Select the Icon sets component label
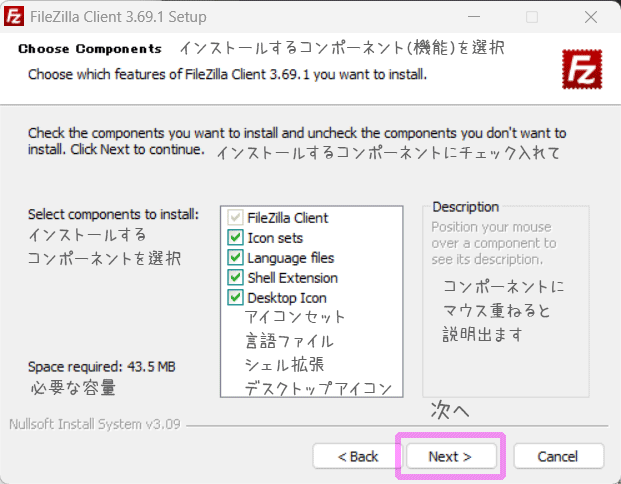621x484 pixels. click(x=275, y=238)
